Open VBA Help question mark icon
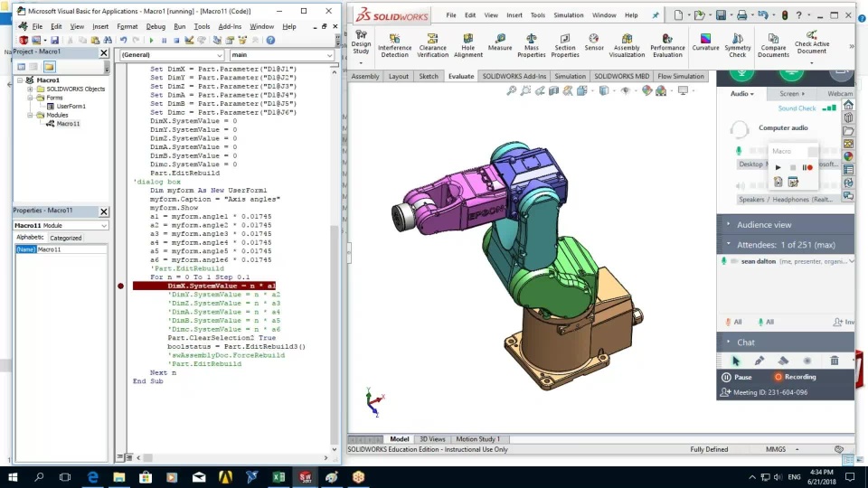The width and height of the screenshot is (868, 488). click(270, 41)
